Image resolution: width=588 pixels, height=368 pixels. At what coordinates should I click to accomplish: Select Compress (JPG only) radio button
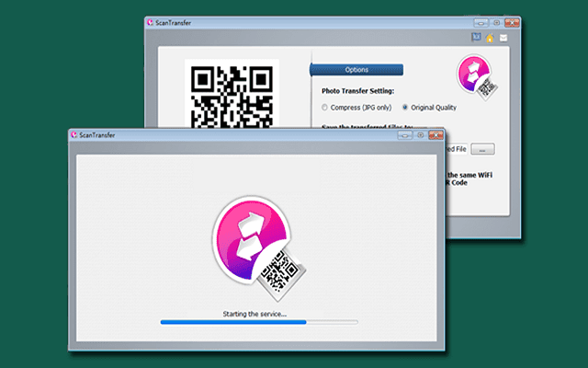click(x=324, y=108)
